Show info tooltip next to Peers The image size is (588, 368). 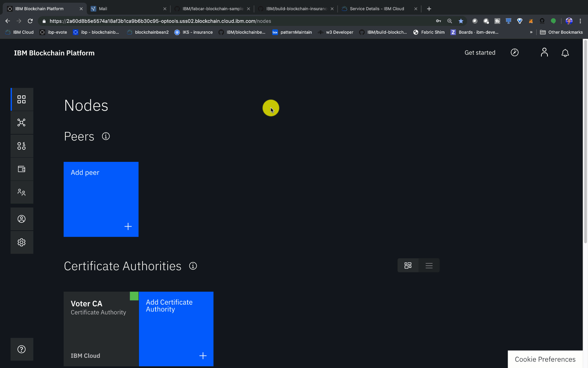click(x=106, y=136)
